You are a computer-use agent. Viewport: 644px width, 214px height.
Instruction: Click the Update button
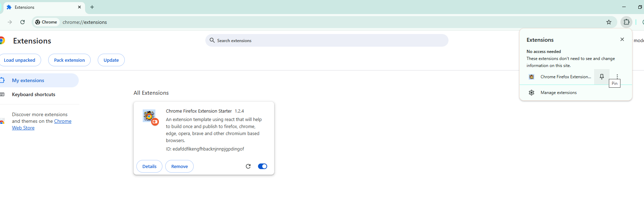pos(111,60)
